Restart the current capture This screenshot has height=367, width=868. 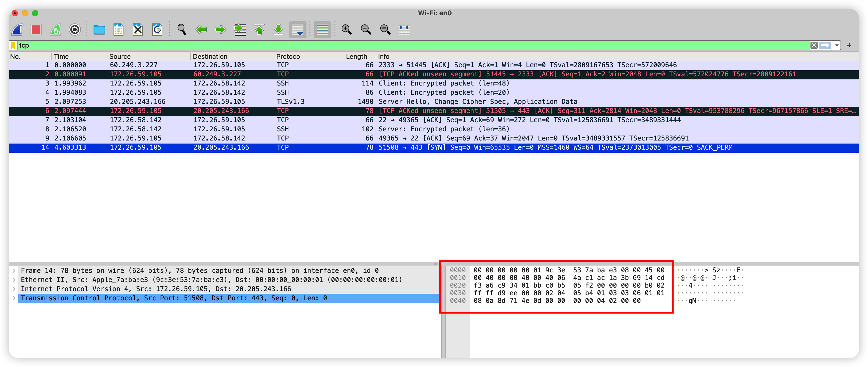55,30
